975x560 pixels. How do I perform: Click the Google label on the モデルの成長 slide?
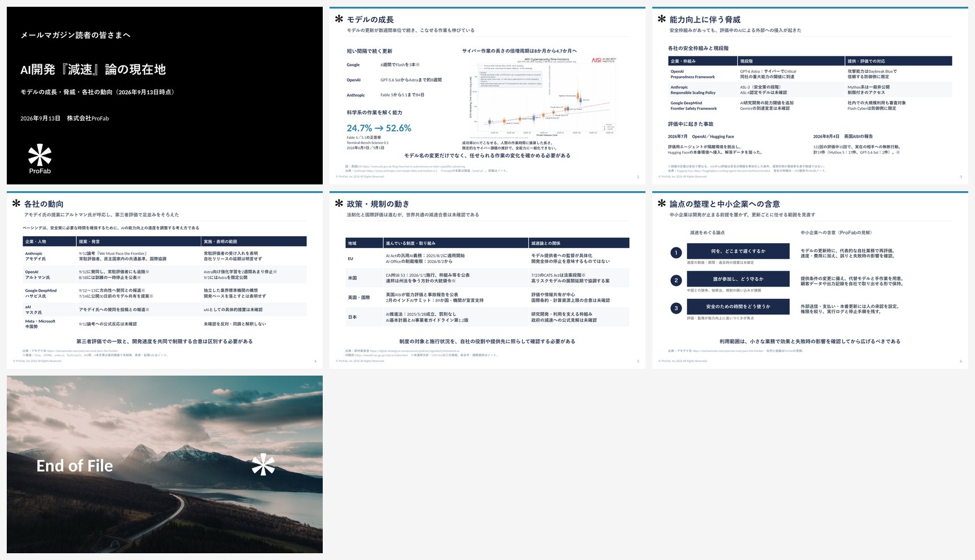(353, 65)
